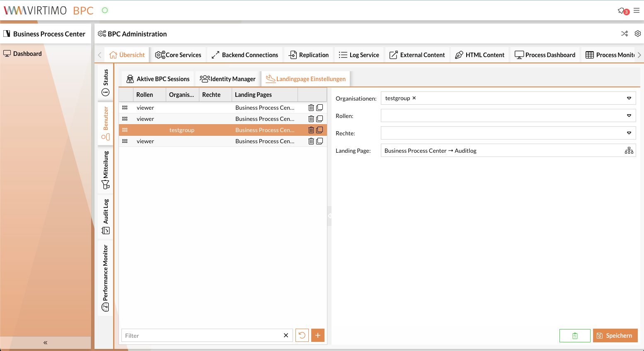Remove testgroup tag from Organisationen
644x351 pixels.
tap(414, 98)
